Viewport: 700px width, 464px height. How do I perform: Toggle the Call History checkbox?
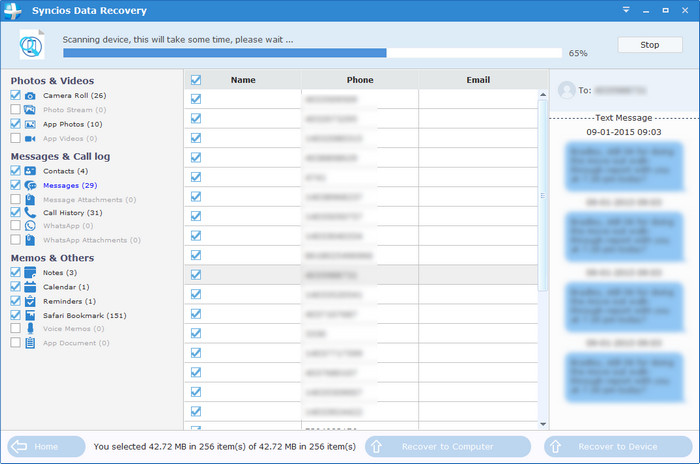(15, 212)
